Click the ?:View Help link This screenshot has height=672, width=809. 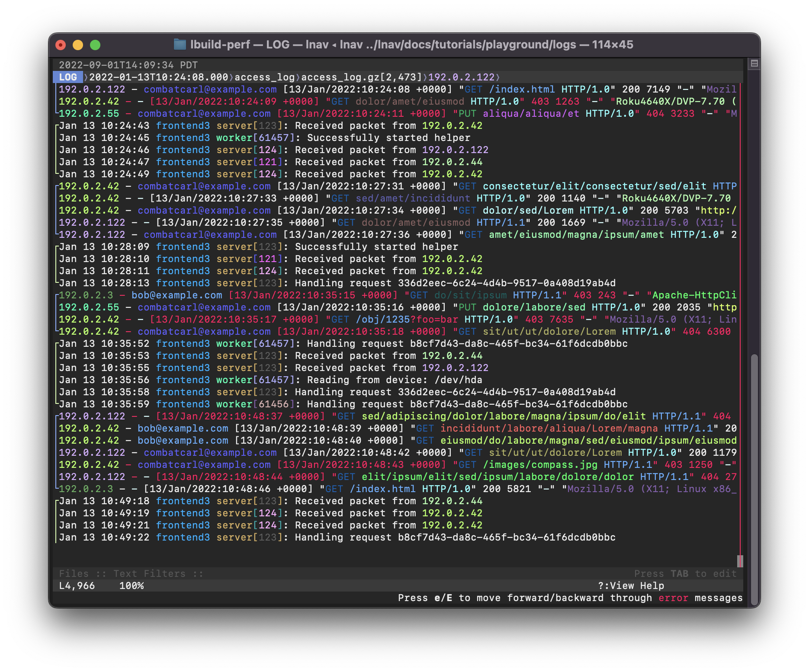[631, 586]
